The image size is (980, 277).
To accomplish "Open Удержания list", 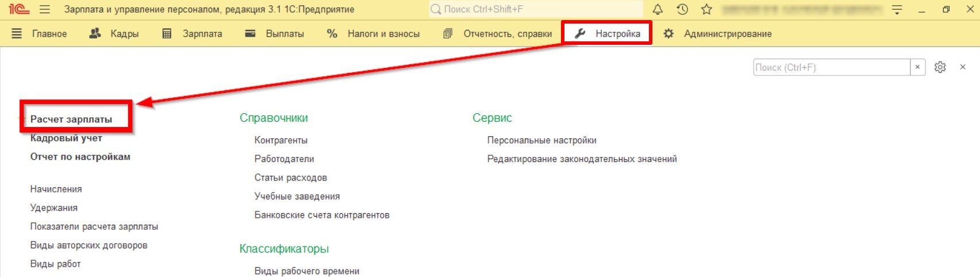I will click(x=54, y=208).
